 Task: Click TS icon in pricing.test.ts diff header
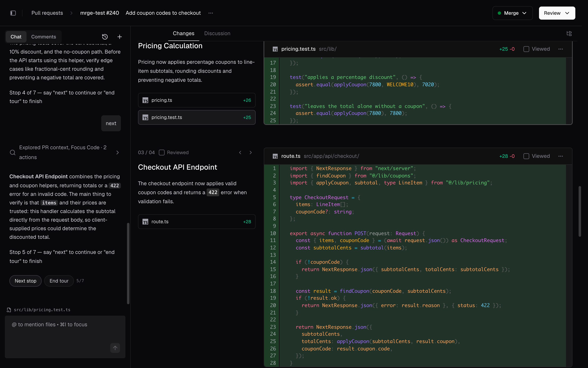tap(275, 49)
